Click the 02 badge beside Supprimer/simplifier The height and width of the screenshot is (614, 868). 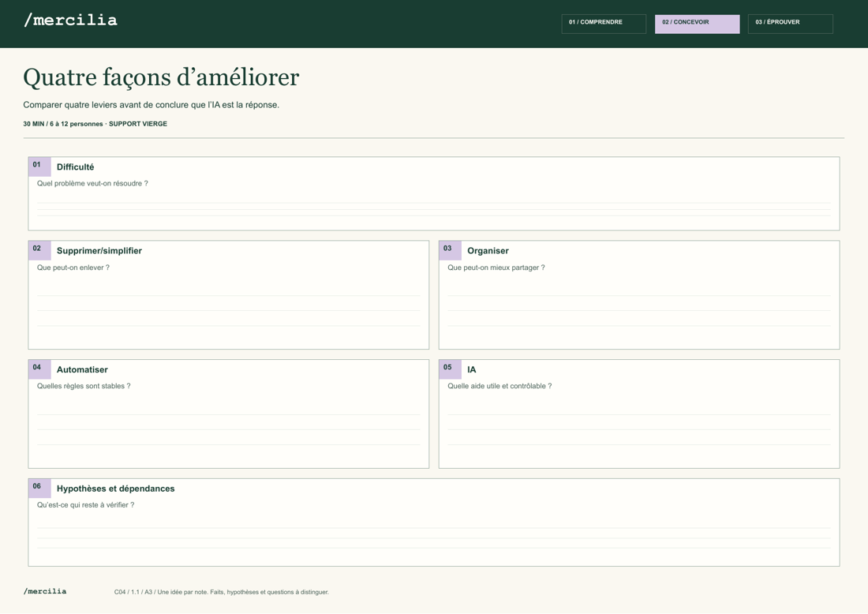point(39,250)
